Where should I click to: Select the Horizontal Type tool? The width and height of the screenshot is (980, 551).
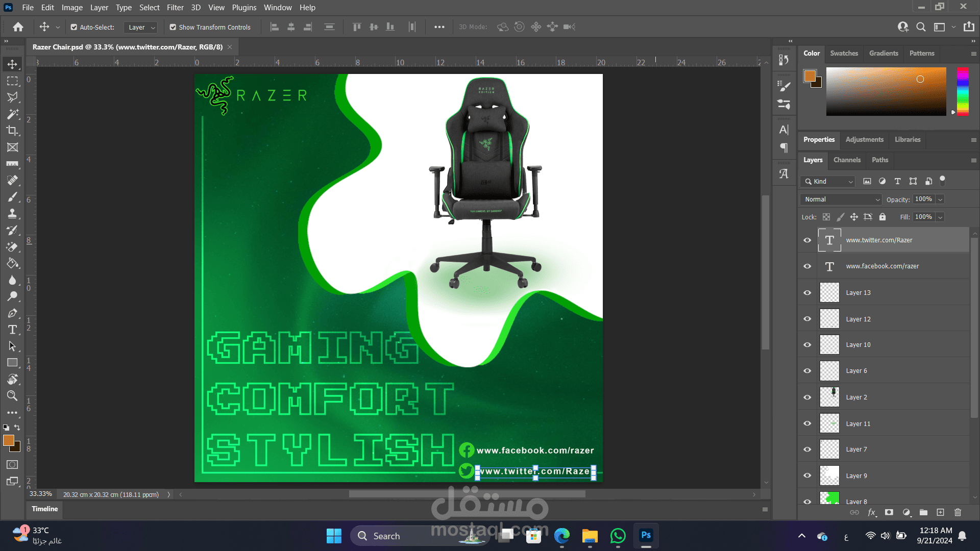point(13,330)
